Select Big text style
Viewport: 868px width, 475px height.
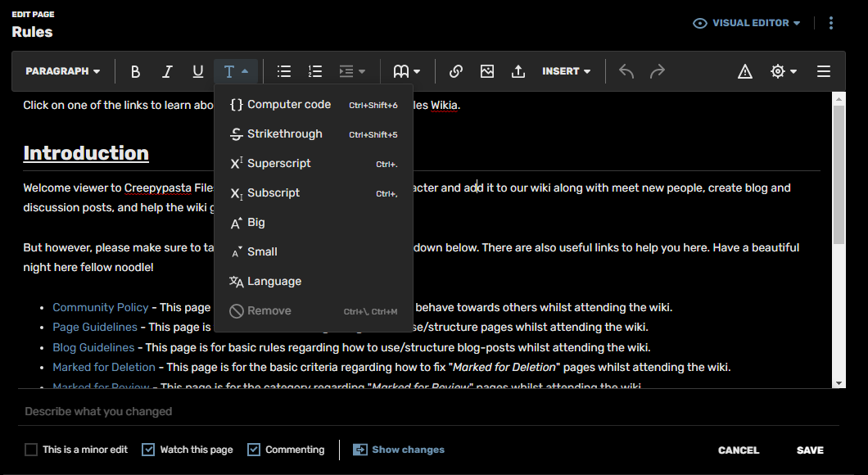pos(314,223)
